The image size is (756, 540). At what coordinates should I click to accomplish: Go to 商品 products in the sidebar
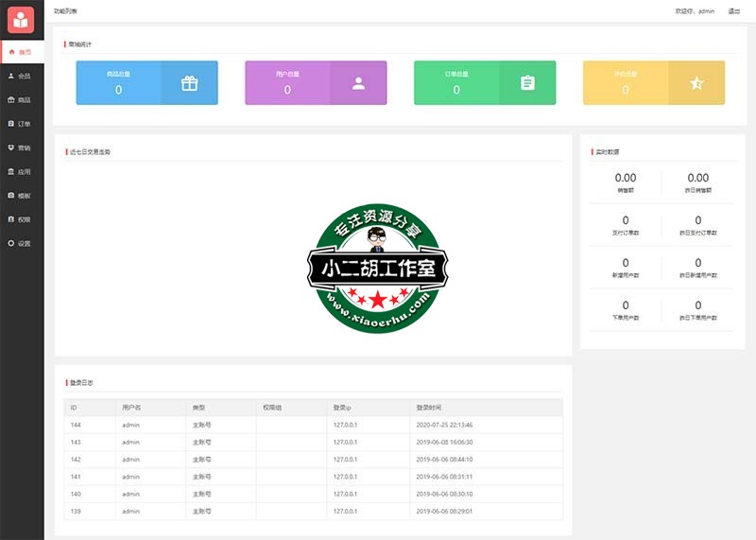pyautogui.click(x=22, y=99)
